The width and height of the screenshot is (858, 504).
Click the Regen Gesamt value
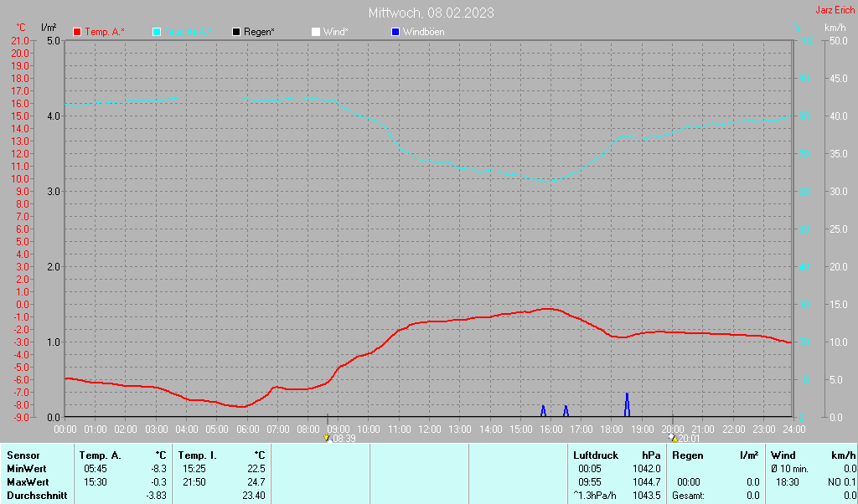click(752, 496)
